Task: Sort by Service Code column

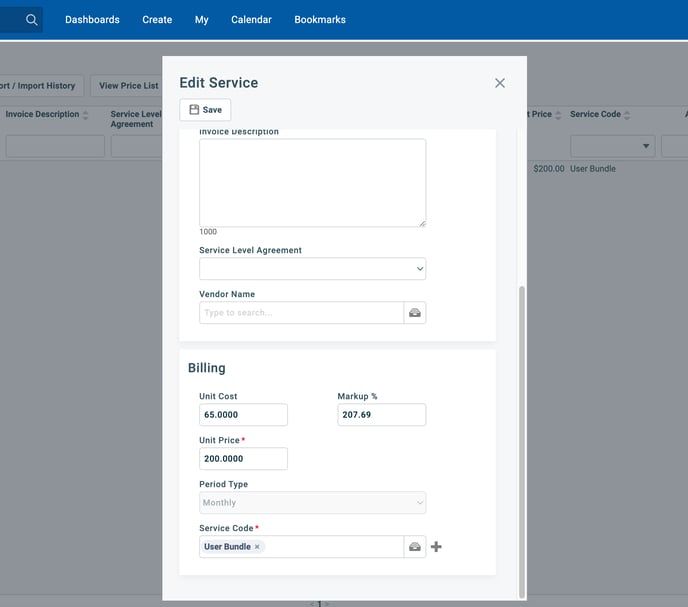Action: click(x=627, y=115)
